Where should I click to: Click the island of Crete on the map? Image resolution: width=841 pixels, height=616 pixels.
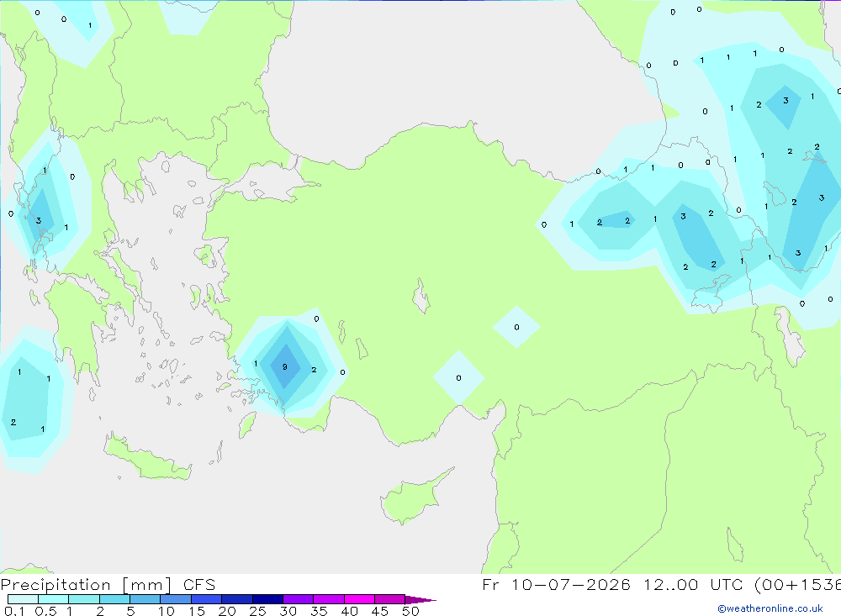click(x=147, y=458)
